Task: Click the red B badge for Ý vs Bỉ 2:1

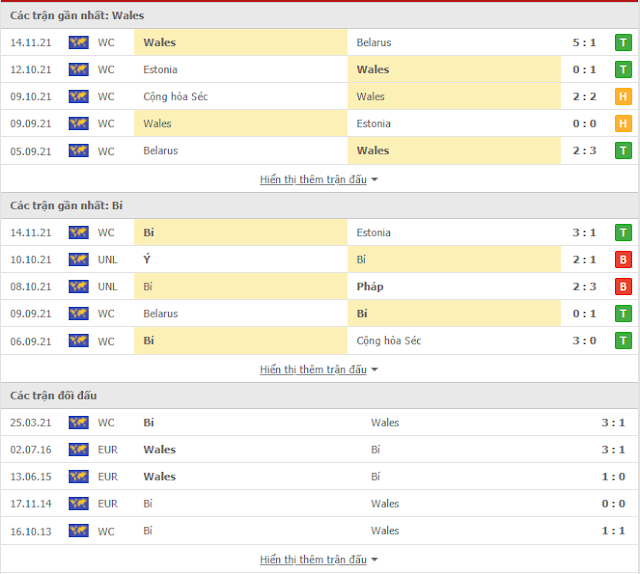Action: pyautogui.click(x=624, y=260)
